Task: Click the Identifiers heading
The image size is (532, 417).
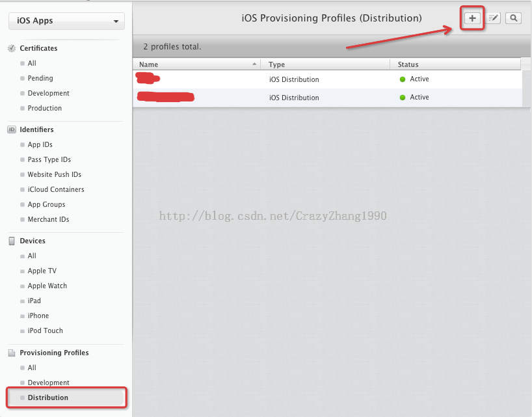Action: tap(36, 129)
